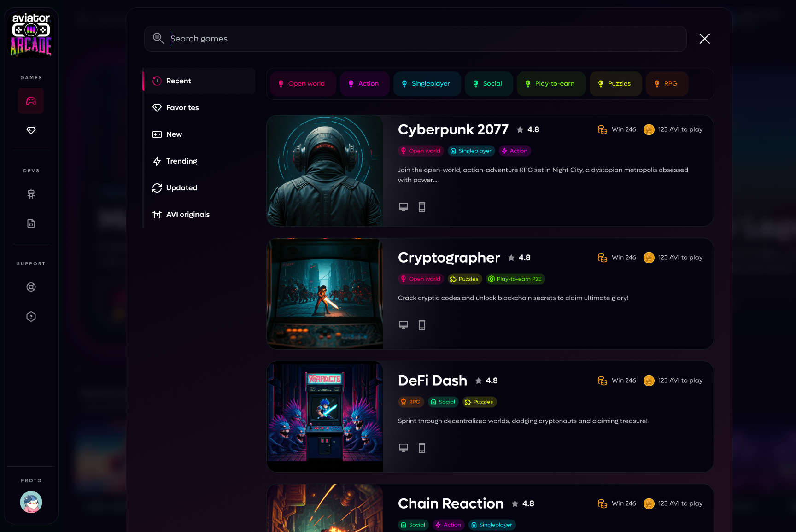Open the lifebuoy Support icon
This screenshot has height=532, width=796.
[31, 287]
